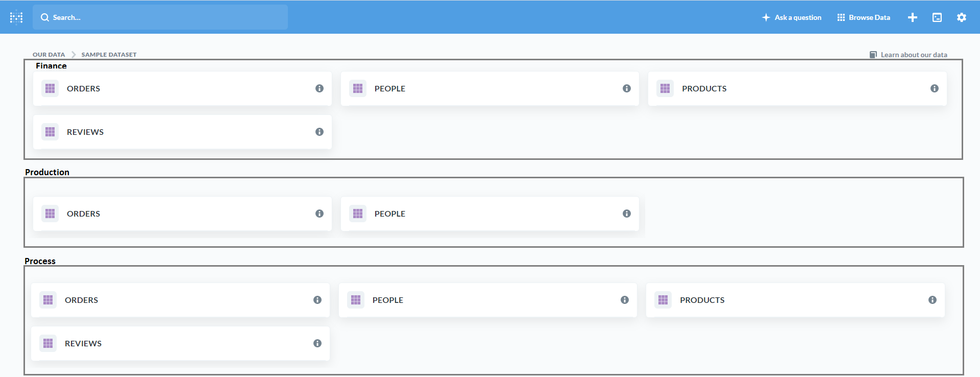
Task: Click the Browse Data grid icon
Action: [841, 17]
